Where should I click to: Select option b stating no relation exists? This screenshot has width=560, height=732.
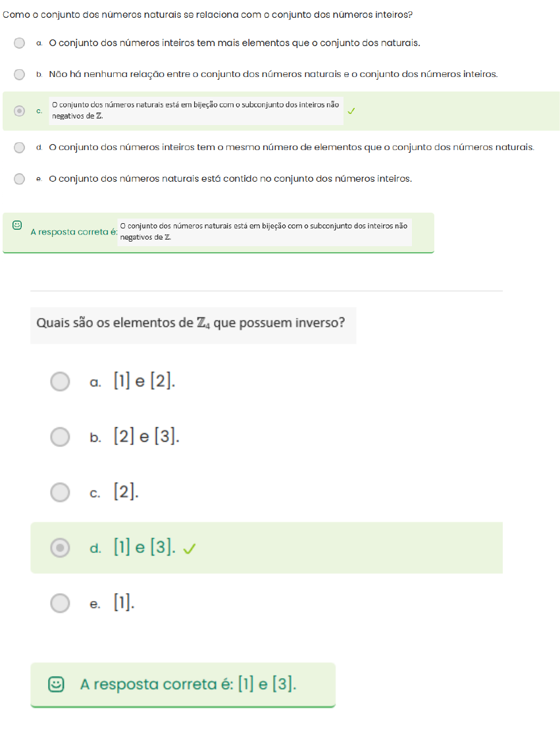coord(20,74)
